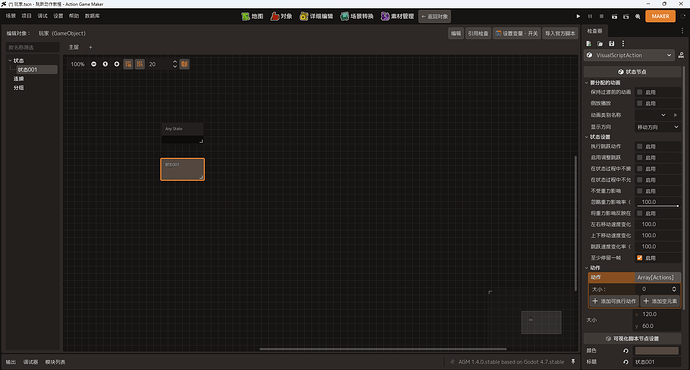Open 数据库 menu
The width and height of the screenshot is (690, 370).
point(92,16)
